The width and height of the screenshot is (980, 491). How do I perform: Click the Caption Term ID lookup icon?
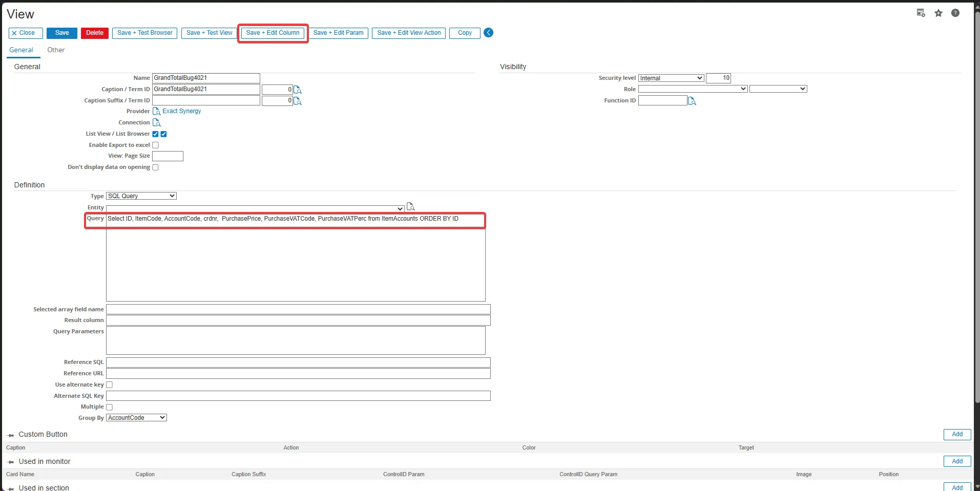click(x=298, y=90)
